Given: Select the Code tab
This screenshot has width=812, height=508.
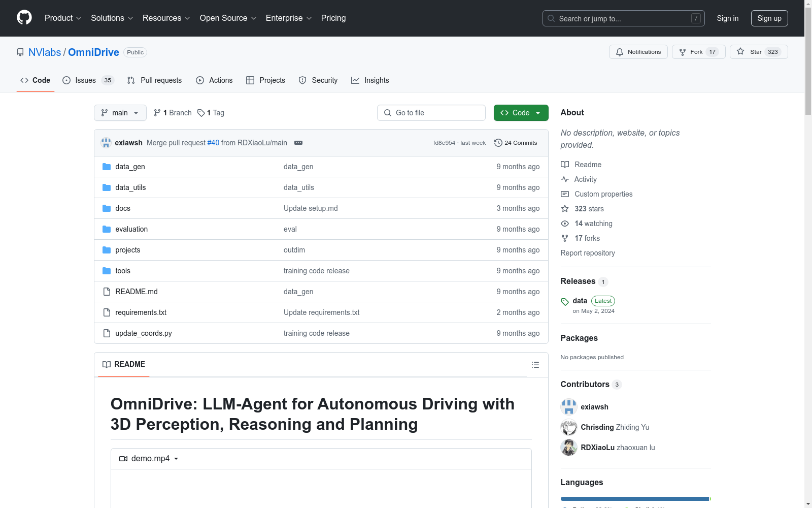Looking at the screenshot, I should tap(36, 80).
